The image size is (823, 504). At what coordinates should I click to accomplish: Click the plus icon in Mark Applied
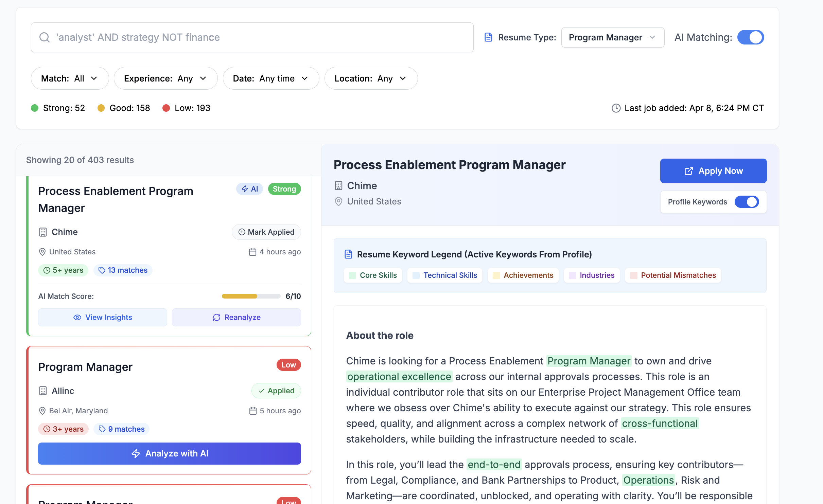(x=242, y=232)
